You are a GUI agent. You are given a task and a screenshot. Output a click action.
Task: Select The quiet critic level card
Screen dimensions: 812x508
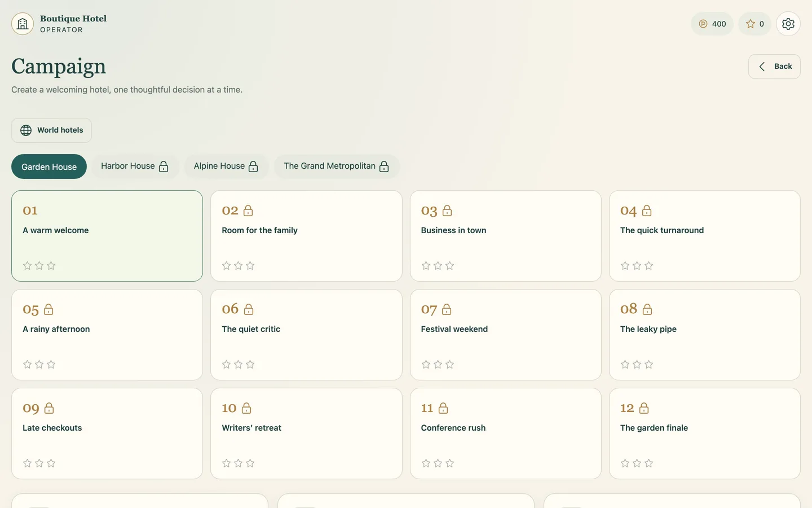(x=306, y=335)
